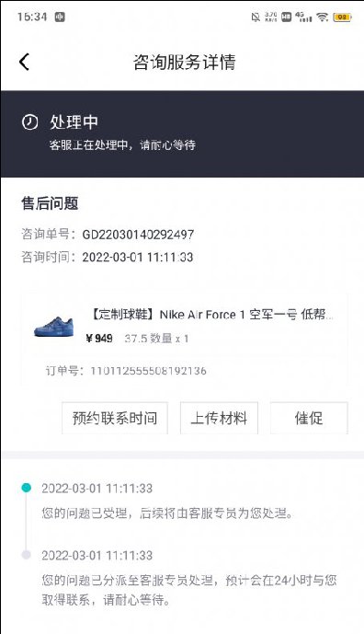Tap the battery indicator in status bar

pyautogui.click(x=342, y=17)
